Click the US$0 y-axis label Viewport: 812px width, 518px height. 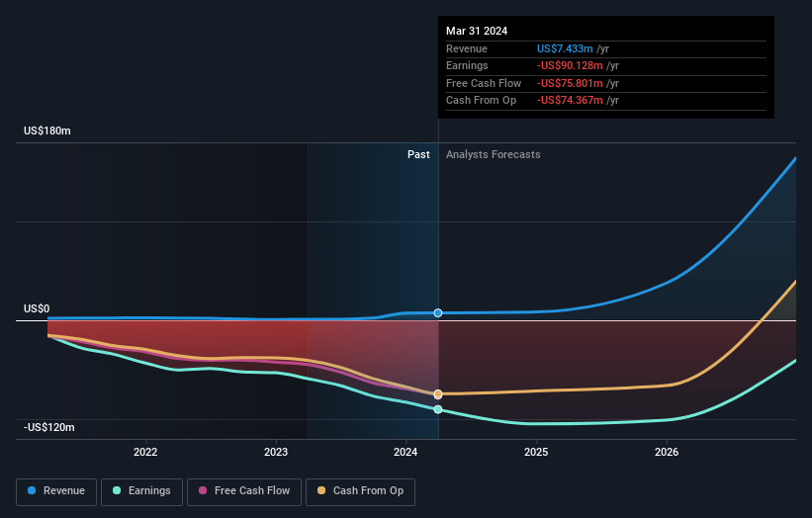pyautogui.click(x=37, y=309)
